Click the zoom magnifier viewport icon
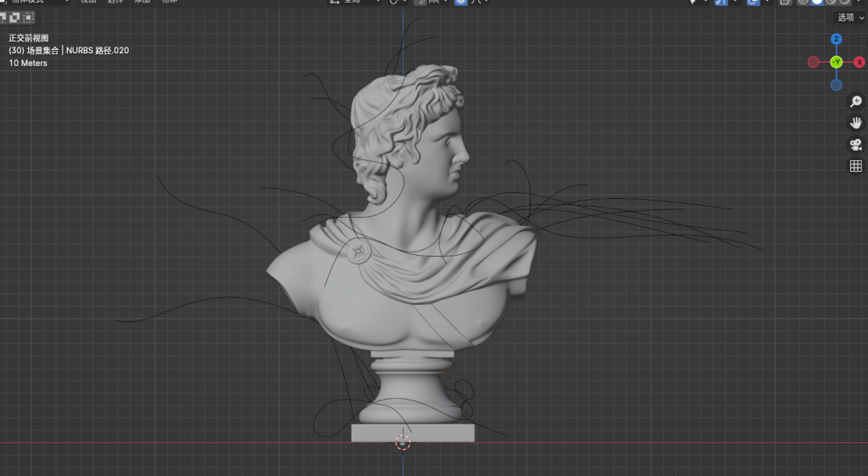 coord(855,102)
